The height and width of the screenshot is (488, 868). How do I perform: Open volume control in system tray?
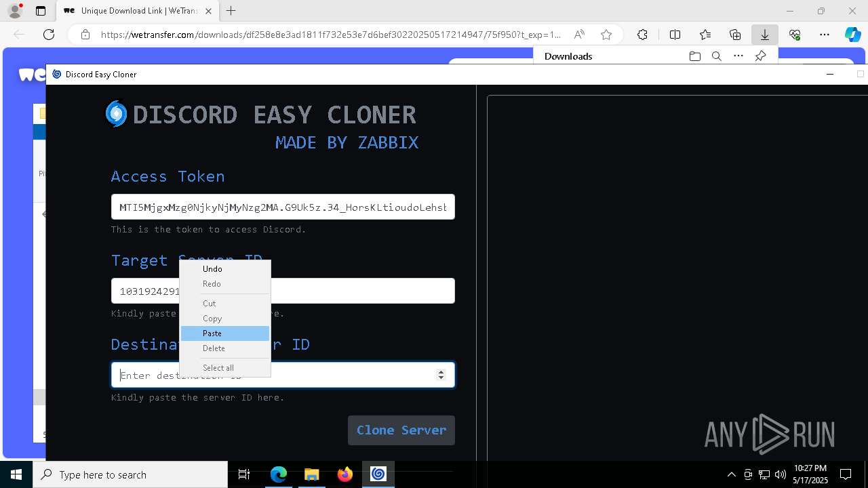pos(780,474)
